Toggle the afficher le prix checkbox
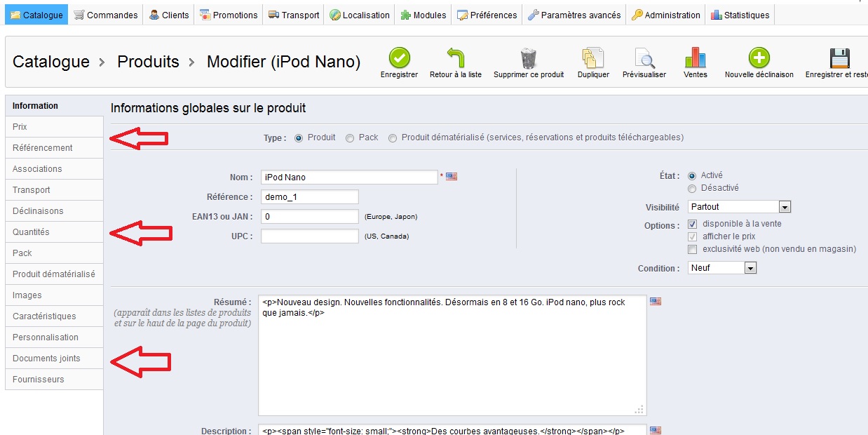Viewport: 868px width, 435px height. 692,236
